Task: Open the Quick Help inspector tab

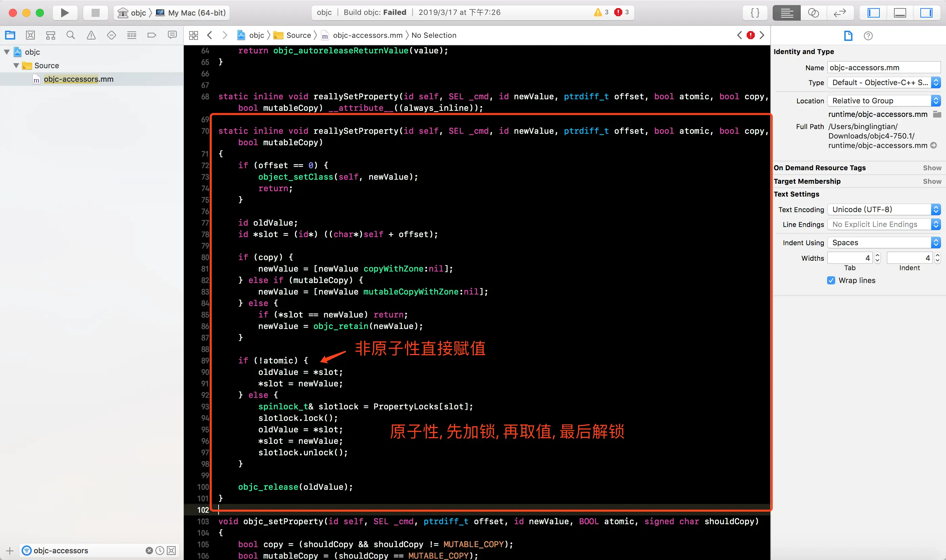Action: click(868, 36)
